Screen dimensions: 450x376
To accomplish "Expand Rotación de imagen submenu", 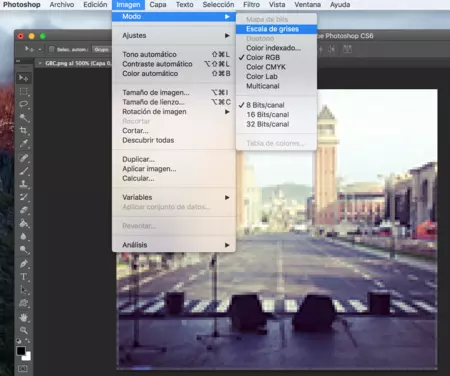I will (x=174, y=112).
